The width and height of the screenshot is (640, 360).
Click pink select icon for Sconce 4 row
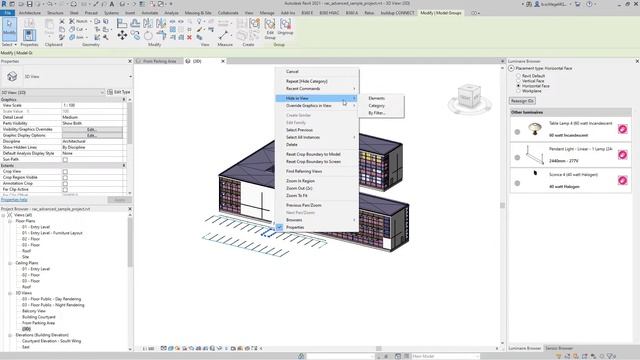(x=622, y=180)
